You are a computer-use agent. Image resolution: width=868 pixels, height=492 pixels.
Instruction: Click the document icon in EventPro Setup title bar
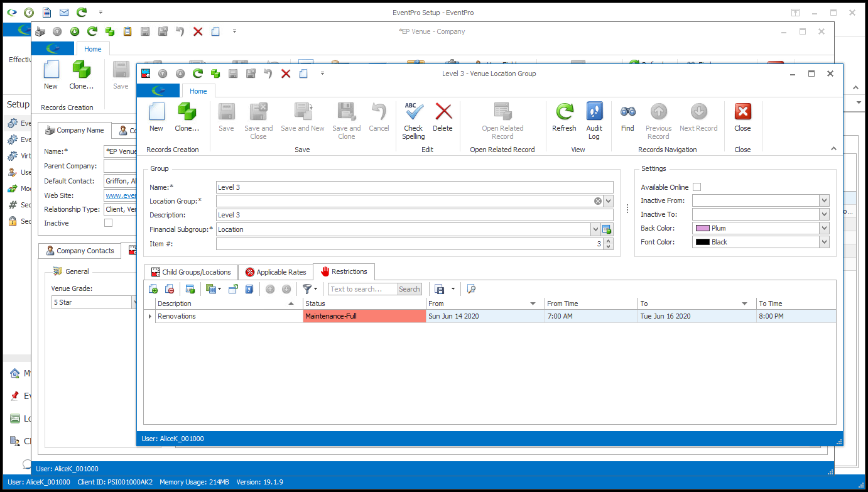click(46, 13)
